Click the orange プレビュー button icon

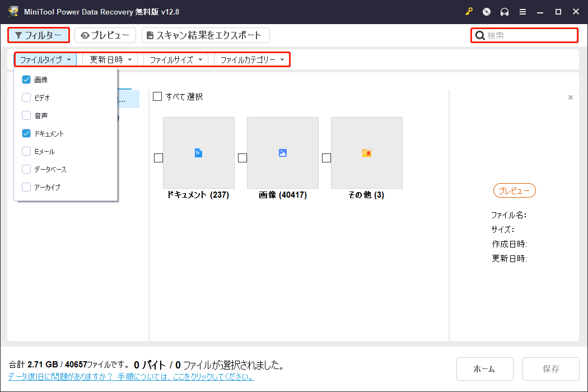point(514,190)
